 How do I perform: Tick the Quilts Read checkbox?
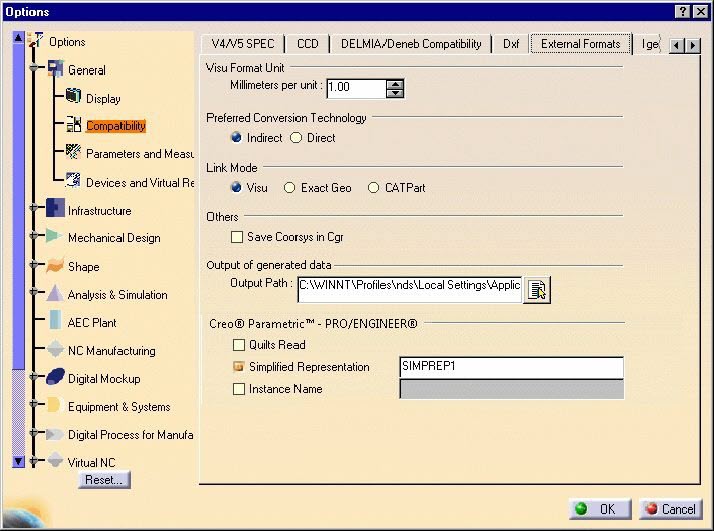[238, 345]
